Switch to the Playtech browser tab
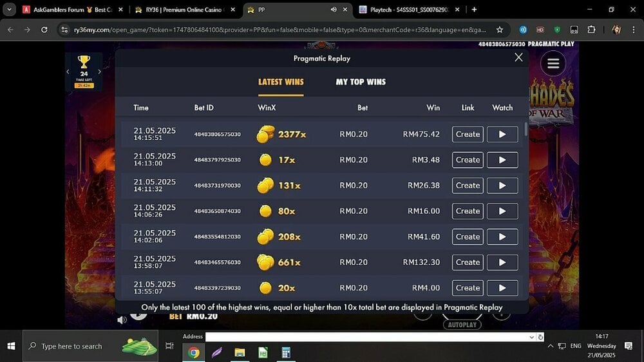 409,10
